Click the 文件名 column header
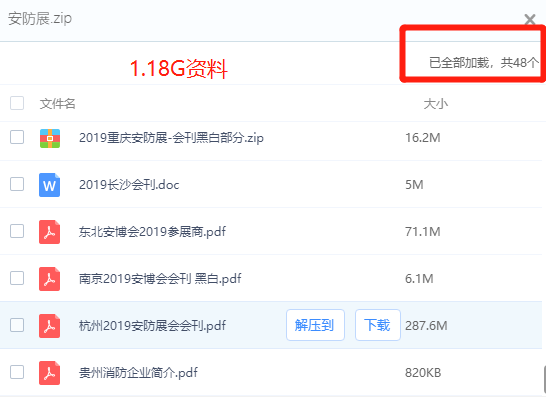The width and height of the screenshot is (546, 401). pyautogui.click(x=57, y=104)
